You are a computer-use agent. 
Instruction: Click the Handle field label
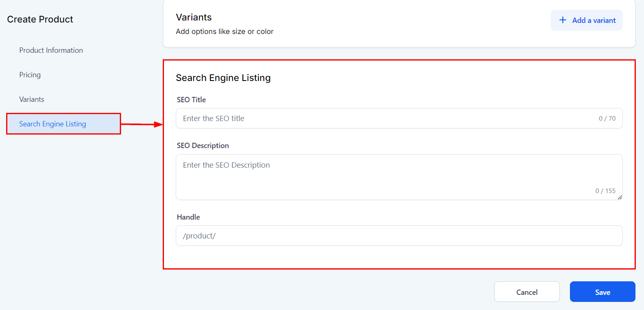188,217
